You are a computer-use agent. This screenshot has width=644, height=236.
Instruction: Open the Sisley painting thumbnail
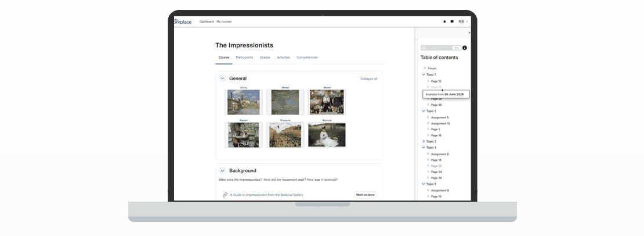coord(244,102)
